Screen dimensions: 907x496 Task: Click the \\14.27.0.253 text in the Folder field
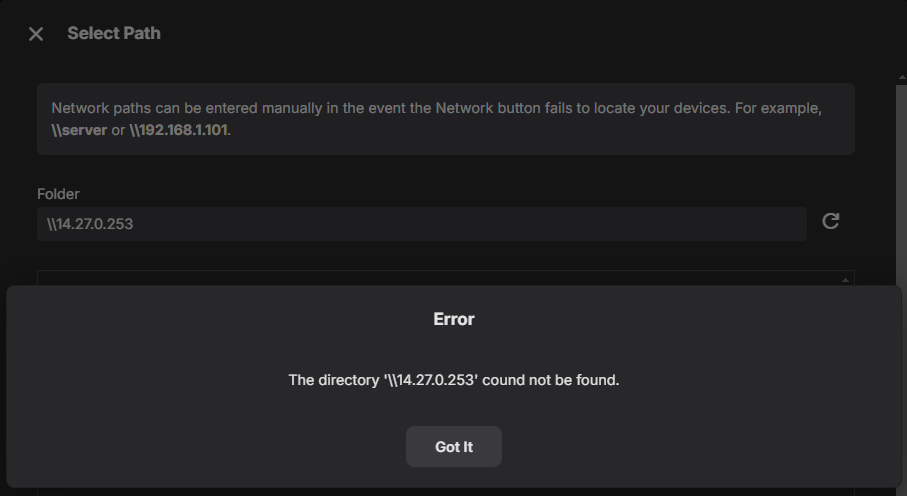[x=90, y=224]
